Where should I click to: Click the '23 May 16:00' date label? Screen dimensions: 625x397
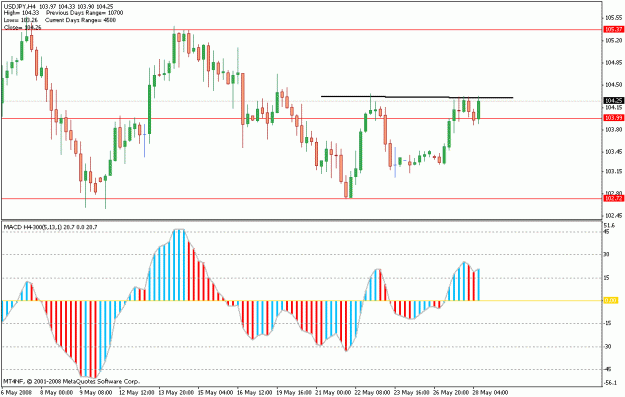[x=412, y=393]
